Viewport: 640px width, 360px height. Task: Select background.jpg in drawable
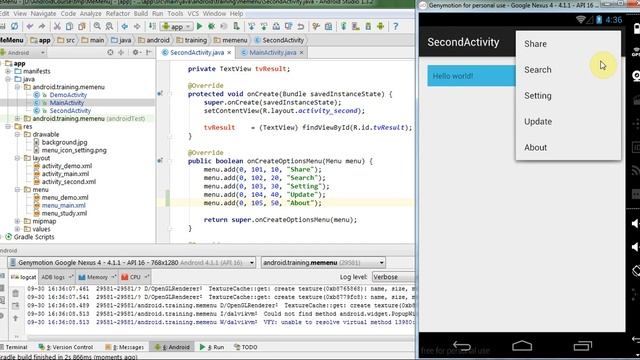[x=64, y=142]
